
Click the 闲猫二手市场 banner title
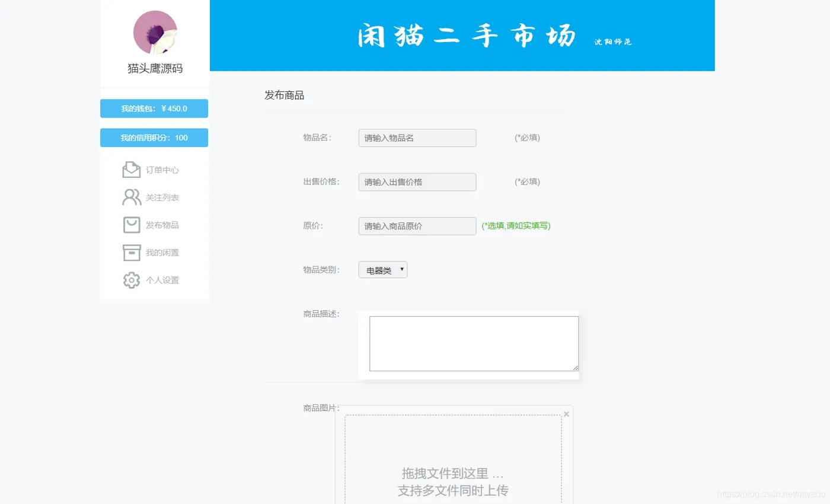pyautogui.click(x=467, y=36)
